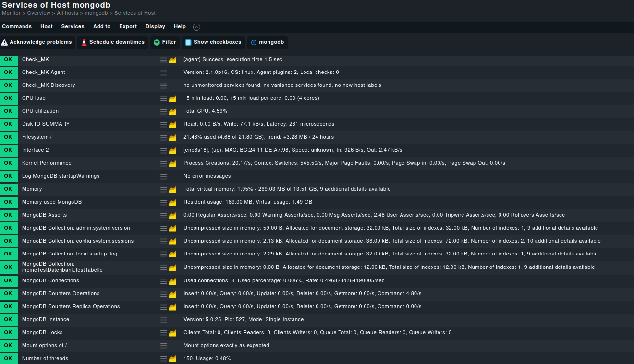Click Schedule downtimes button
Viewport: 634px width, 364px height.
click(x=112, y=42)
